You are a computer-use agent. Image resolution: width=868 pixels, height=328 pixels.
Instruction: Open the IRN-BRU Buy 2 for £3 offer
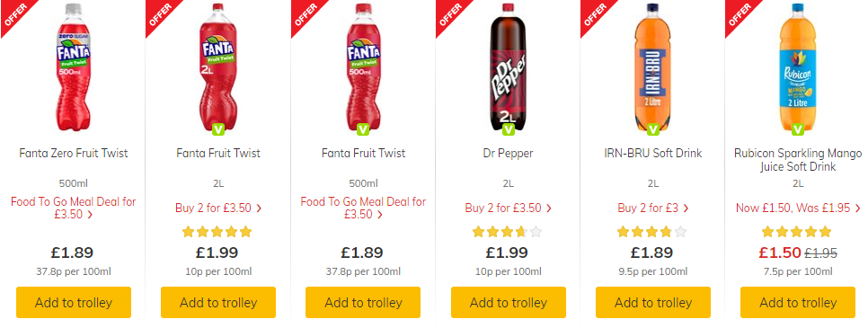(653, 208)
